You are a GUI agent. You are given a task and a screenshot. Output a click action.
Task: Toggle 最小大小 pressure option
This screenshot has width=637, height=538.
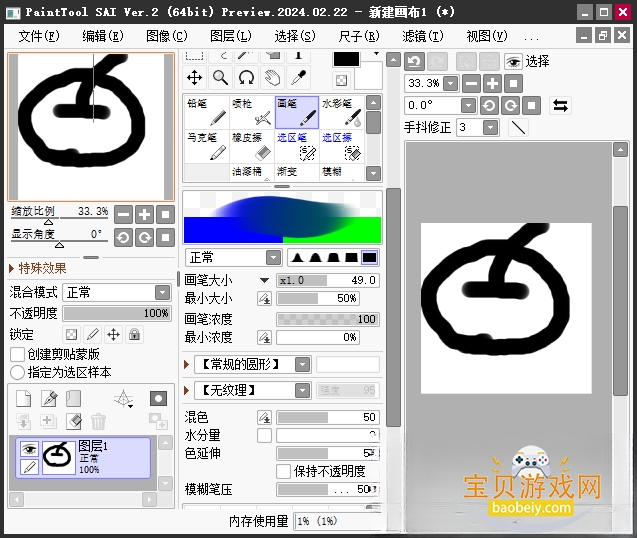point(264,299)
